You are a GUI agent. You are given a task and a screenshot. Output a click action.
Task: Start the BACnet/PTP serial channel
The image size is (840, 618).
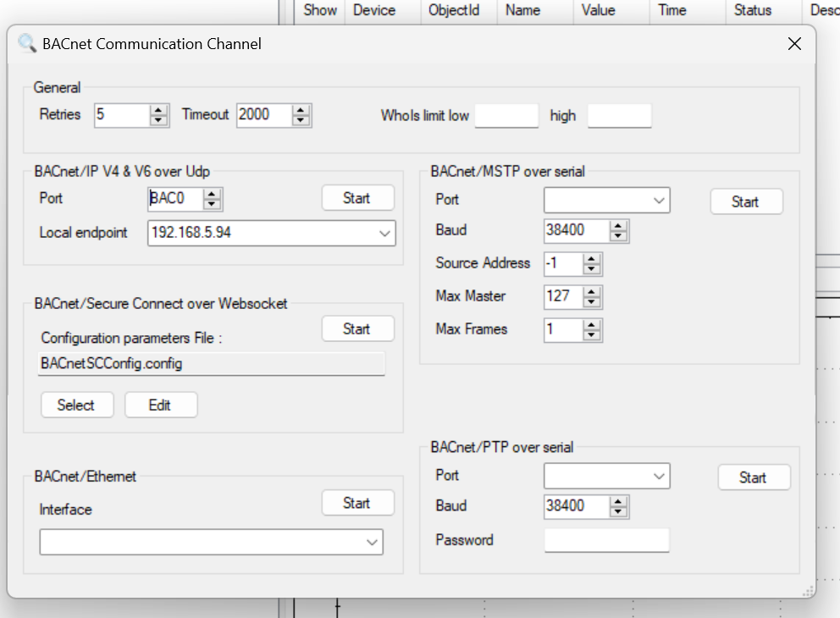[754, 477]
